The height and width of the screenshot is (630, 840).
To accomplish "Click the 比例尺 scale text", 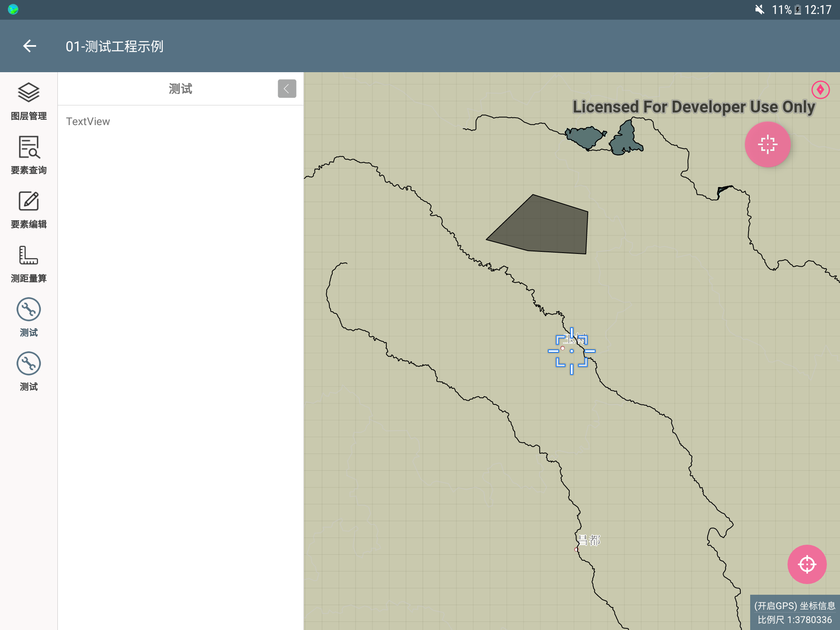I will (794, 620).
